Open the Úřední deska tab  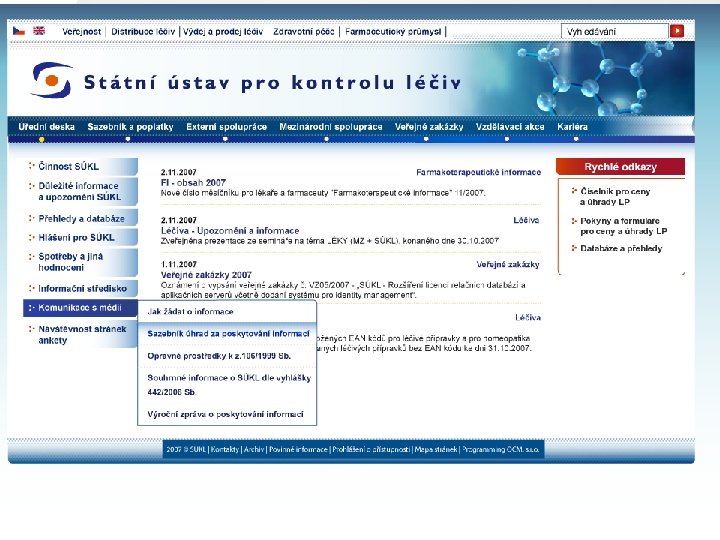46,127
